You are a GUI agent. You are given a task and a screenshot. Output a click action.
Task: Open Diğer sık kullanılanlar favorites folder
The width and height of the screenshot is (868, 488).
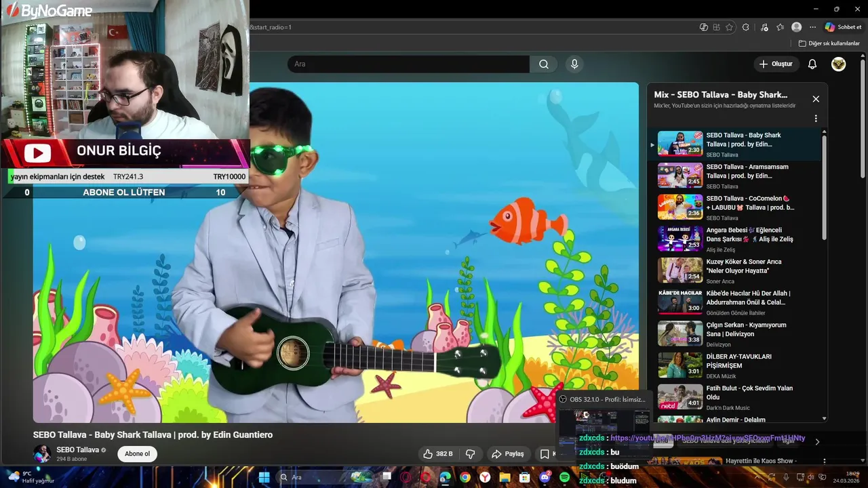(829, 43)
